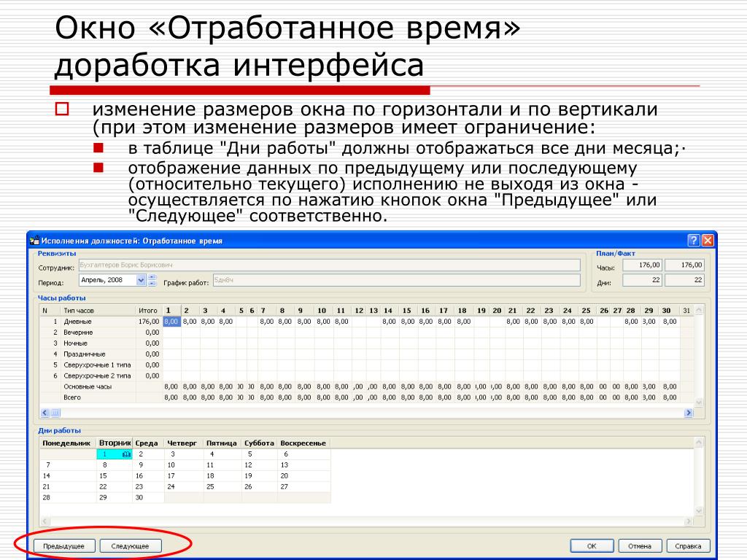Screen dimensions: 747x560
Task: Click the actual Часы field 176,00
Action: (684, 265)
